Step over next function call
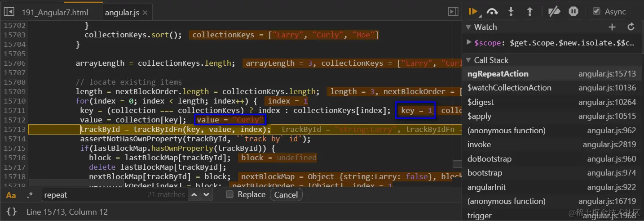644x221 pixels. pos(492,12)
